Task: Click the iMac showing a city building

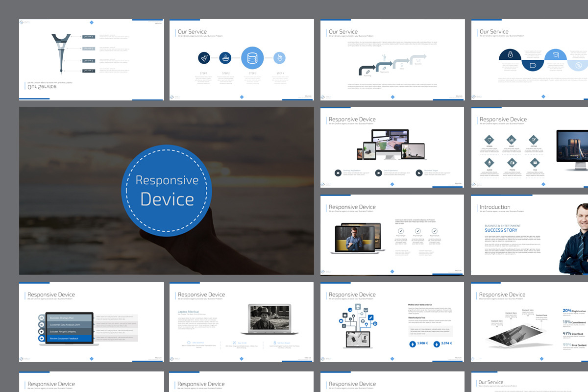Action: click(x=573, y=150)
